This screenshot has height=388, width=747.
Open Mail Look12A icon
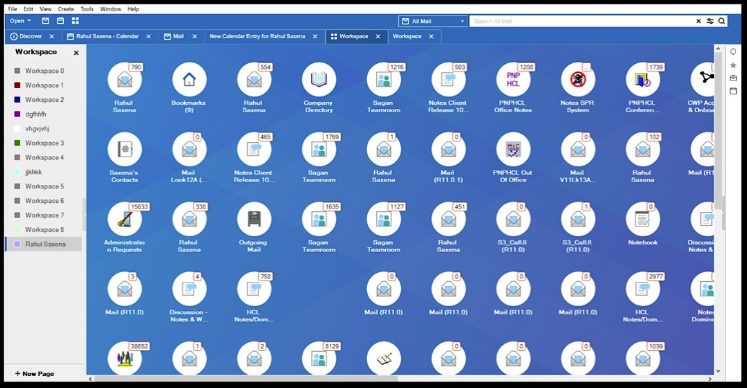[189, 149]
